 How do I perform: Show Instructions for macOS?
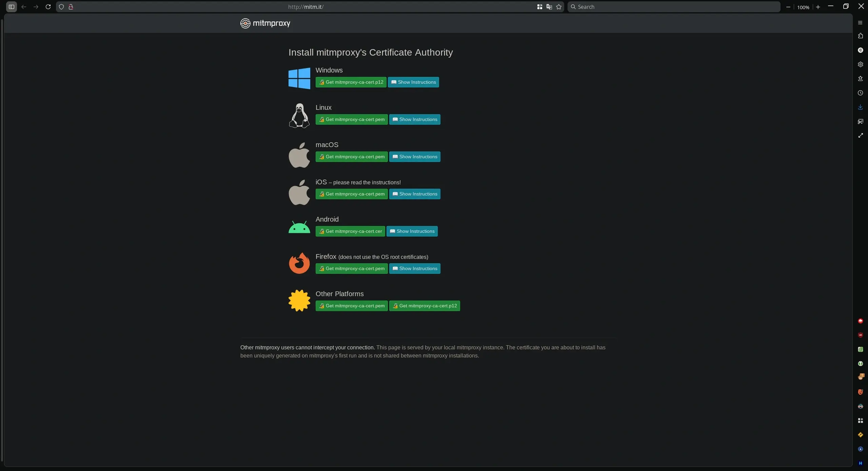click(x=415, y=157)
